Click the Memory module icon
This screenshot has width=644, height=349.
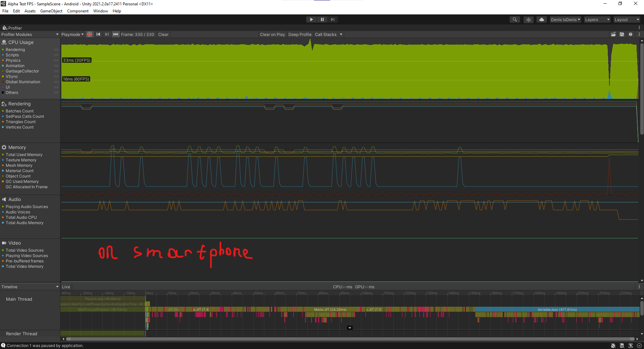[4, 147]
